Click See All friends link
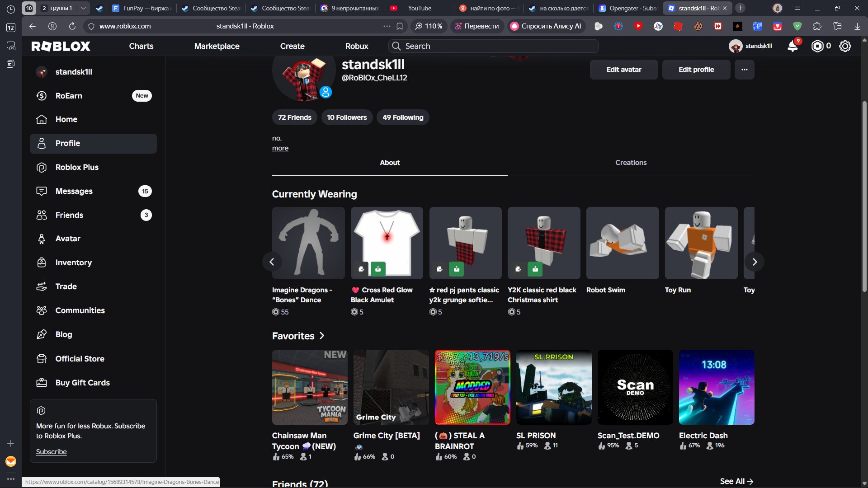The width and height of the screenshot is (868, 488). (736, 481)
